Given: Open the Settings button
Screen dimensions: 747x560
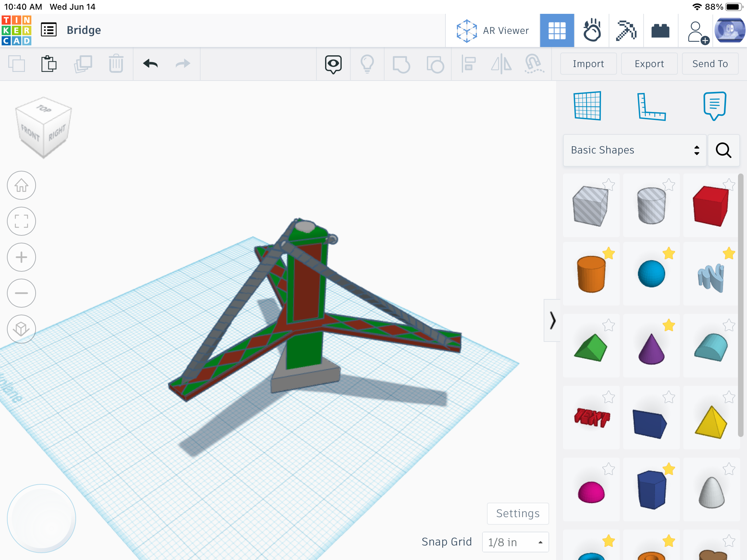Looking at the screenshot, I should (x=518, y=513).
